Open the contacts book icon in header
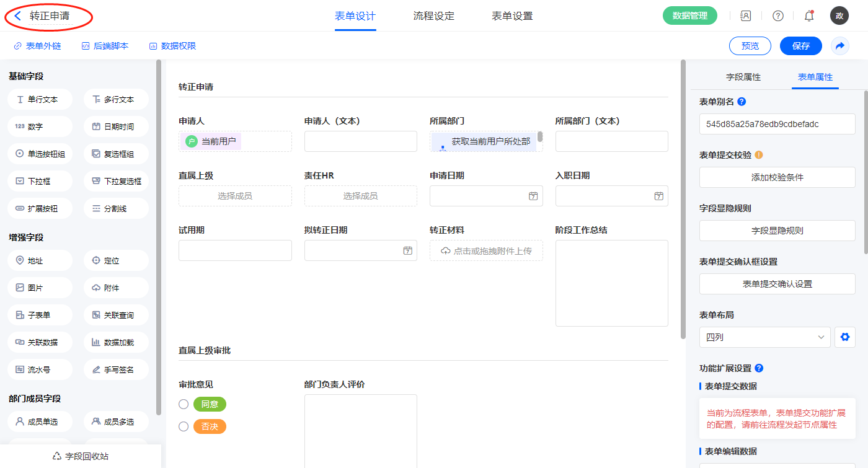 (746, 16)
